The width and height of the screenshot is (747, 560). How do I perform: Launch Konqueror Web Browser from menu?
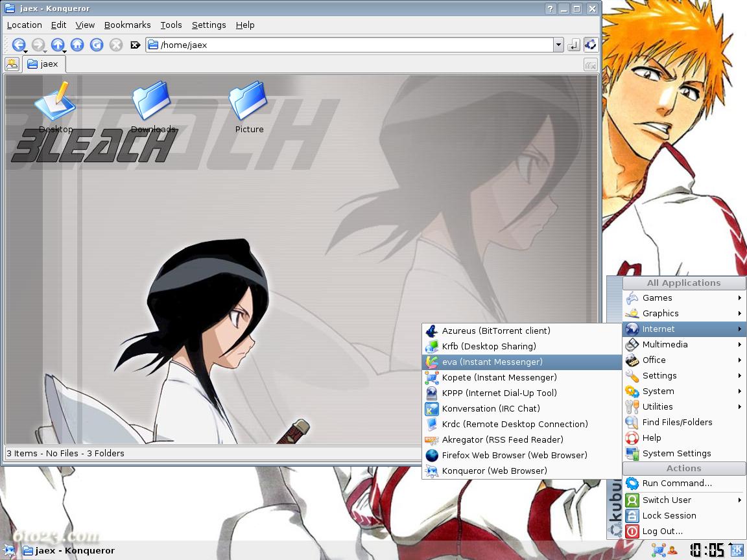pyautogui.click(x=521, y=471)
